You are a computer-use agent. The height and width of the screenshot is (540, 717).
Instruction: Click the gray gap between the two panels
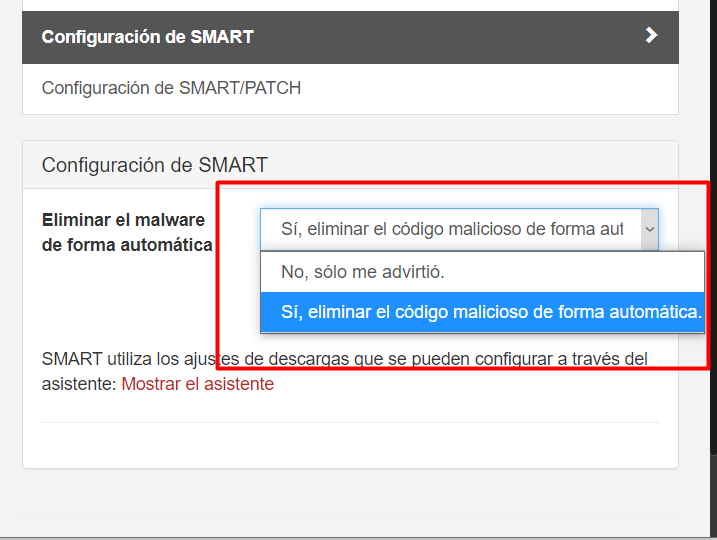[x=350, y=127]
